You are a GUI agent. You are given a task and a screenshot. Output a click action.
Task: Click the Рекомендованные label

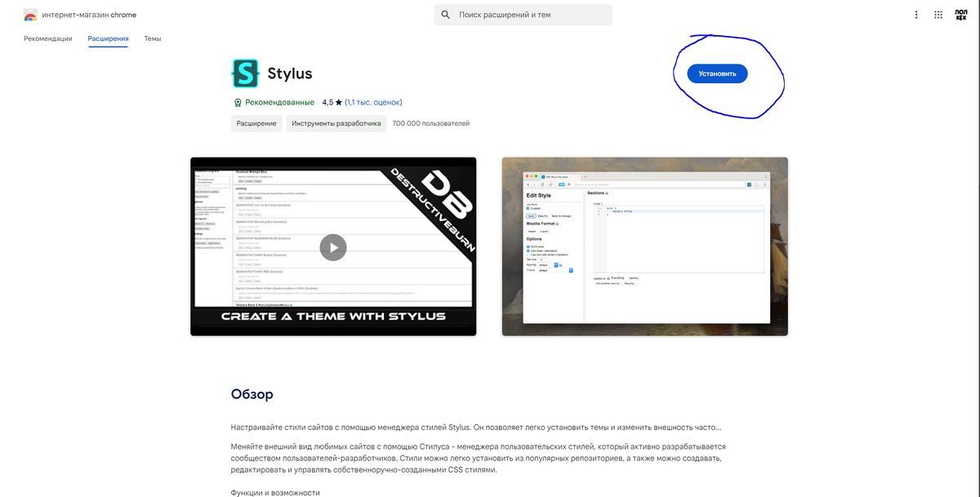[x=279, y=102]
